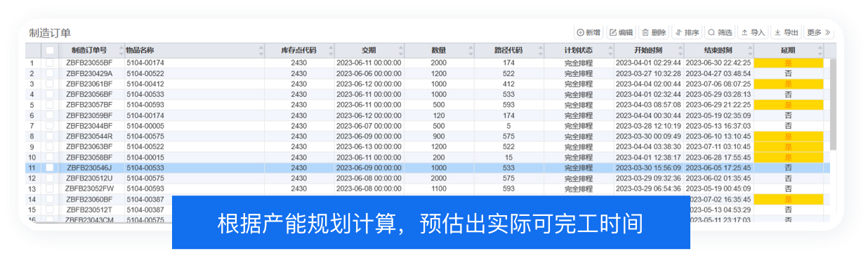Click the yellow 是 delay cell in row 1
The image size is (868, 256).
[788, 63]
